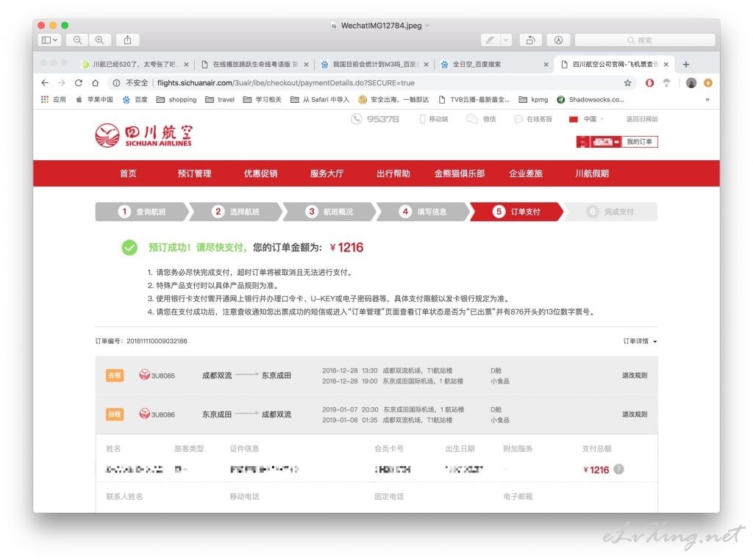
Task: Open a new browser tab
Action: point(686,64)
